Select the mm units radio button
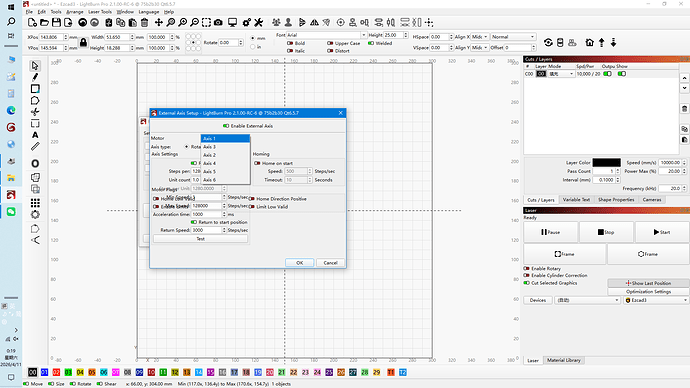The width and height of the screenshot is (690, 388). point(253,38)
